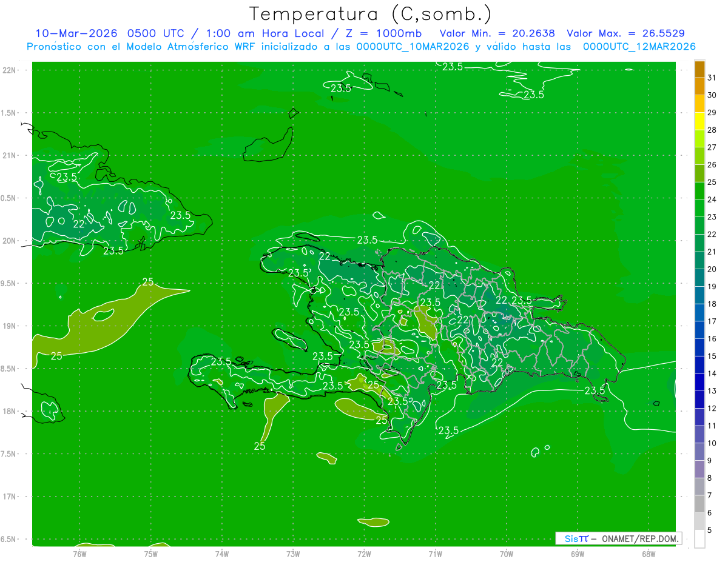This screenshot has width=728, height=562.
Task: Click the "11" label on the color scale
Action: pos(712,426)
